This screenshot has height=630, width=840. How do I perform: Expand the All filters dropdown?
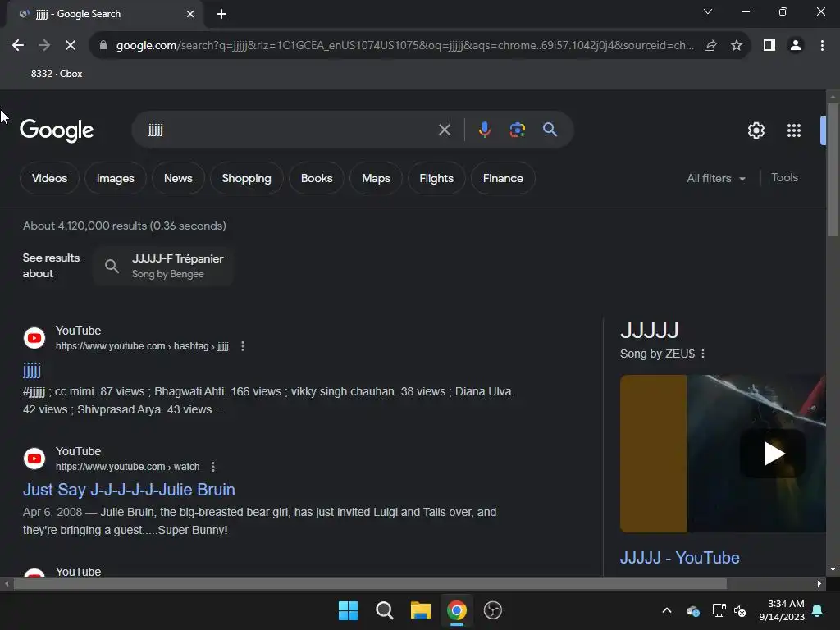point(716,178)
